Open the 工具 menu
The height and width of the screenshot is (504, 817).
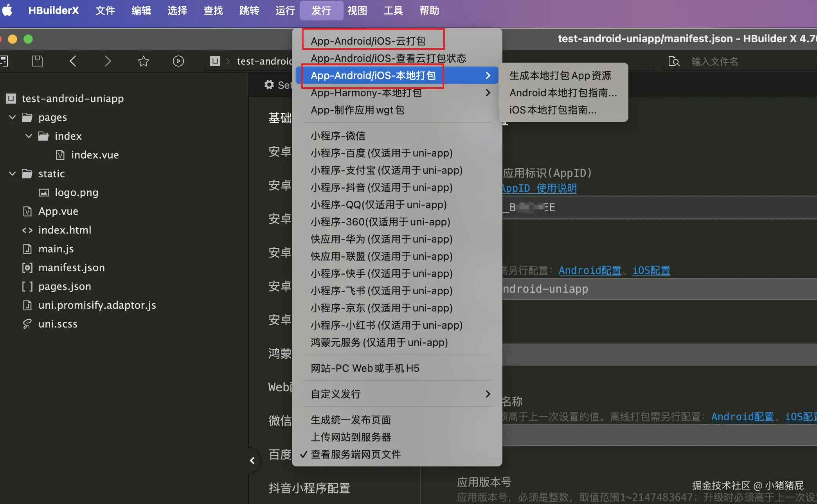(393, 11)
